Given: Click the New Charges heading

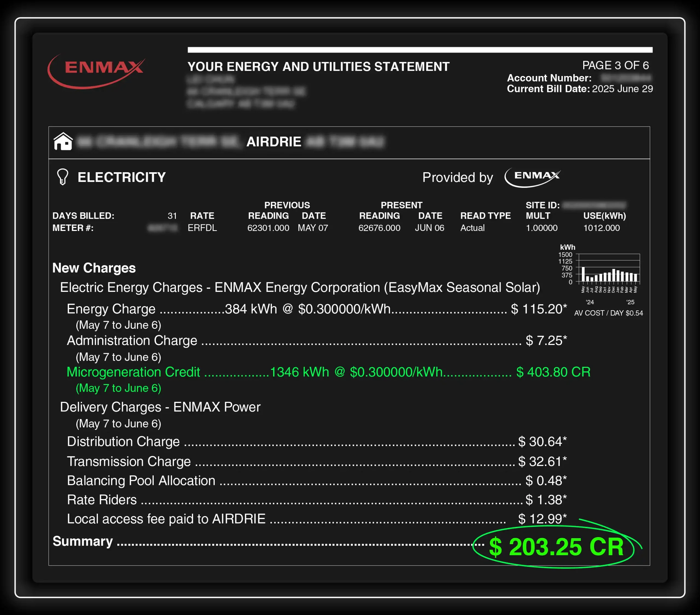Looking at the screenshot, I should [x=94, y=268].
